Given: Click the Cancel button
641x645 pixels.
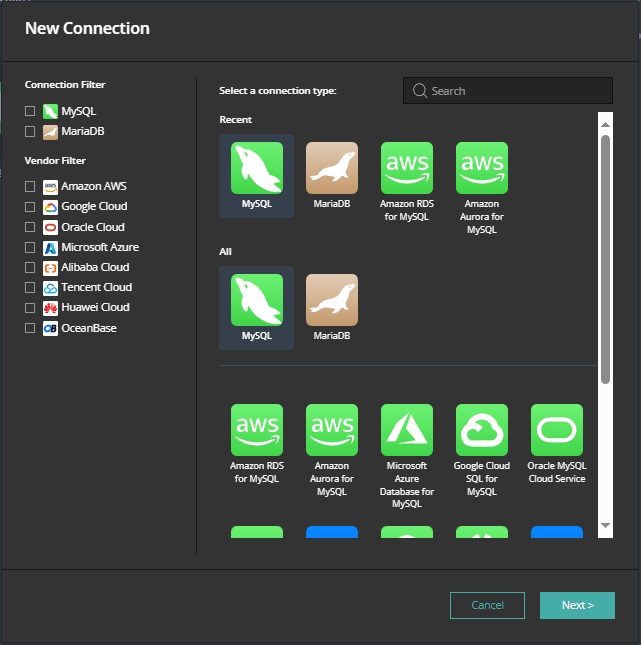Looking at the screenshot, I should (x=487, y=605).
